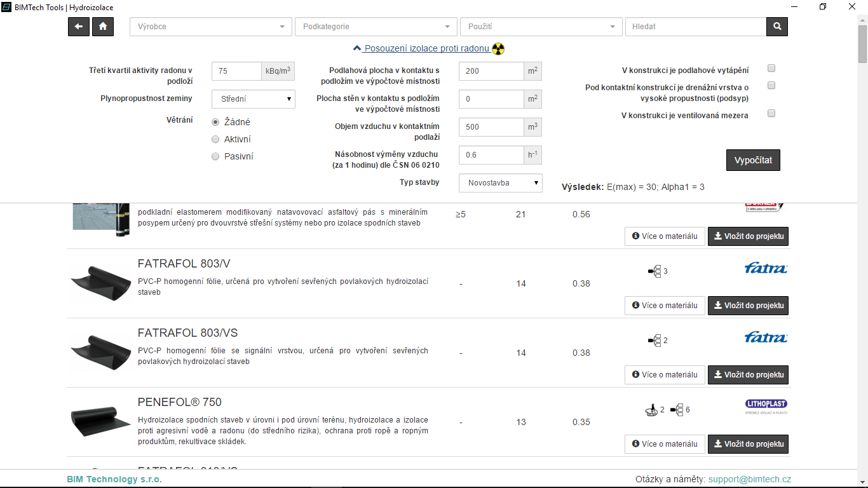Click the Lithoplast logo for PENEFOL 750
The width and height of the screenshot is (868, 488).
[765, 407]
